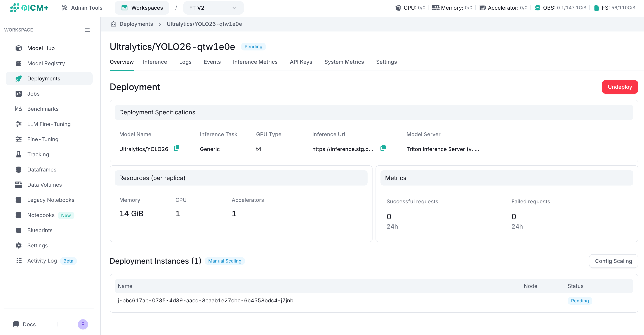Copy the model name Ultralytics/YOLO26
The height and width of the screenshot is (335, 644).
pos(177,148)
